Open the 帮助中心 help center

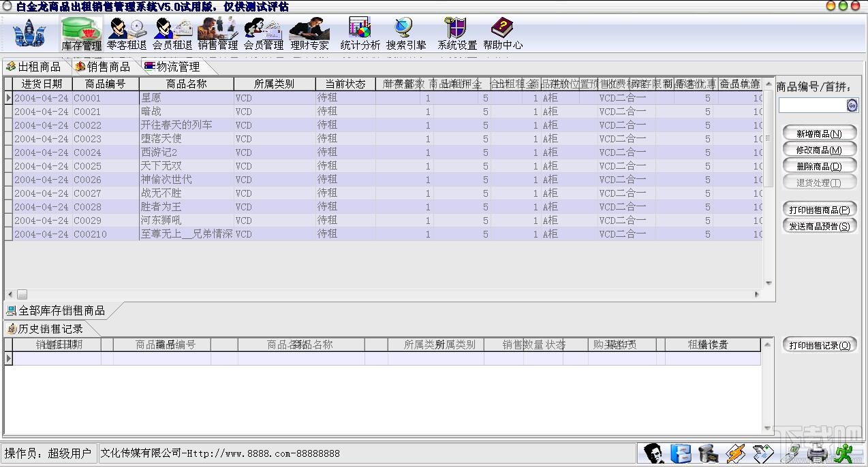503,33
